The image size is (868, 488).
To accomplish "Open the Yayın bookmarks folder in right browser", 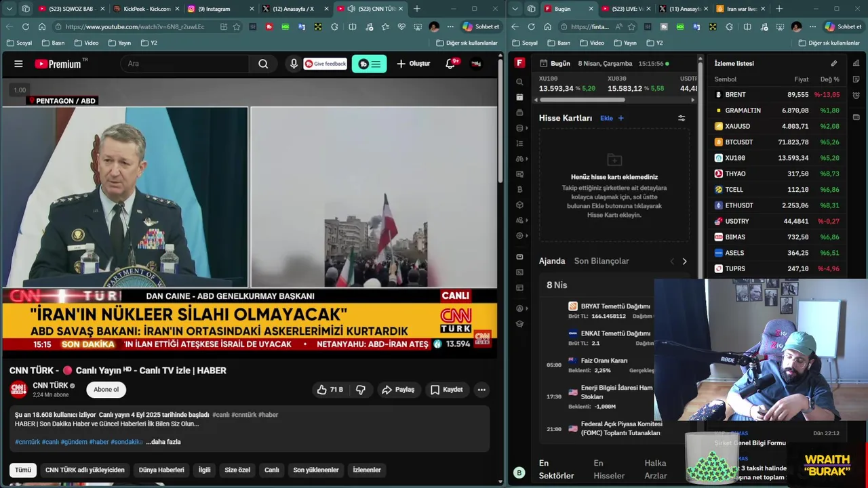I will point(625,43).
